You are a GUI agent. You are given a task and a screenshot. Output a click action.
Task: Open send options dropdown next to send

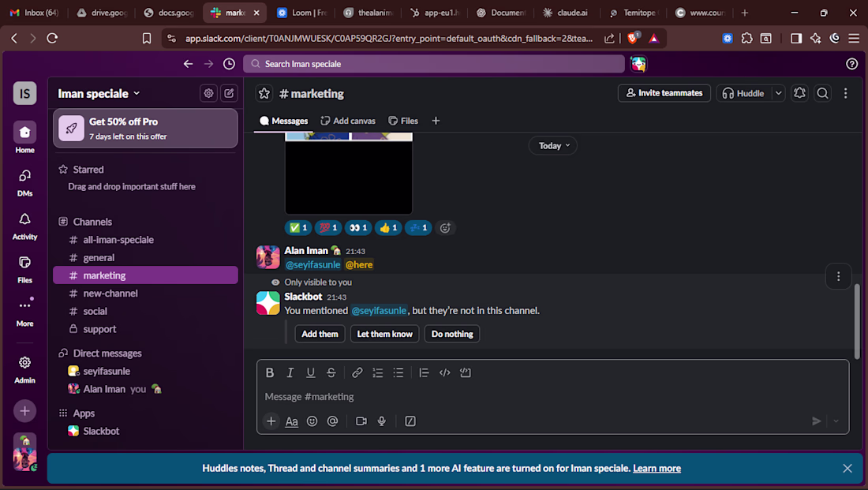836,421
